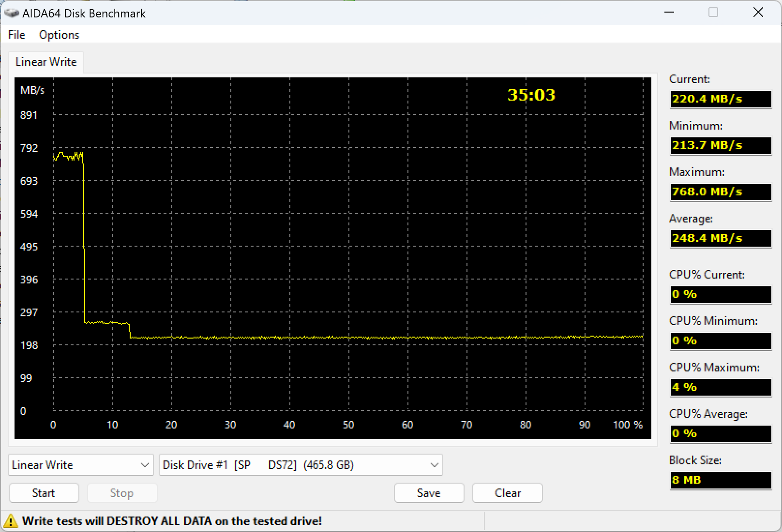Click Clear to reset the graph
This screenshot has width=782, height=532.
tap(507, 493)
